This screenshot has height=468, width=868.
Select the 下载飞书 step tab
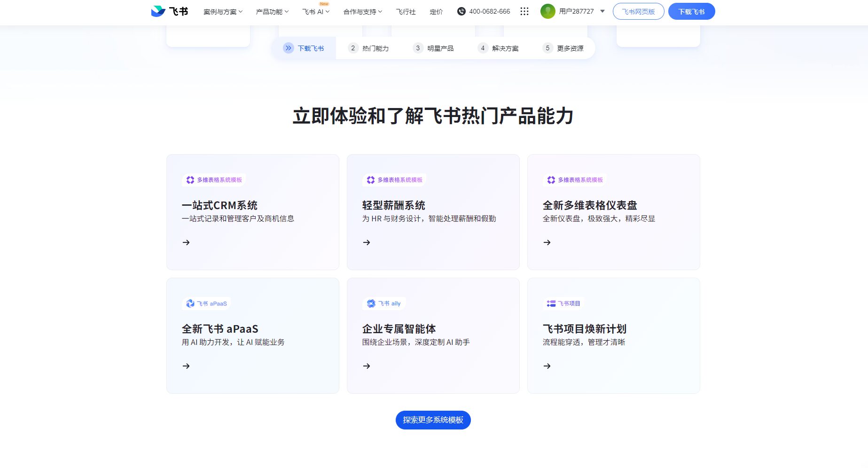pyautogui.click(x=304, y=48)
